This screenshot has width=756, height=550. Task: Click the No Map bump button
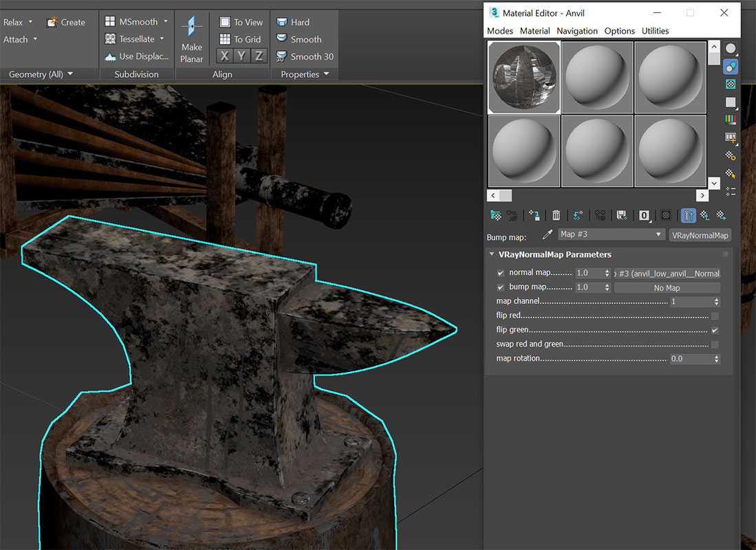tap(667, 288)
